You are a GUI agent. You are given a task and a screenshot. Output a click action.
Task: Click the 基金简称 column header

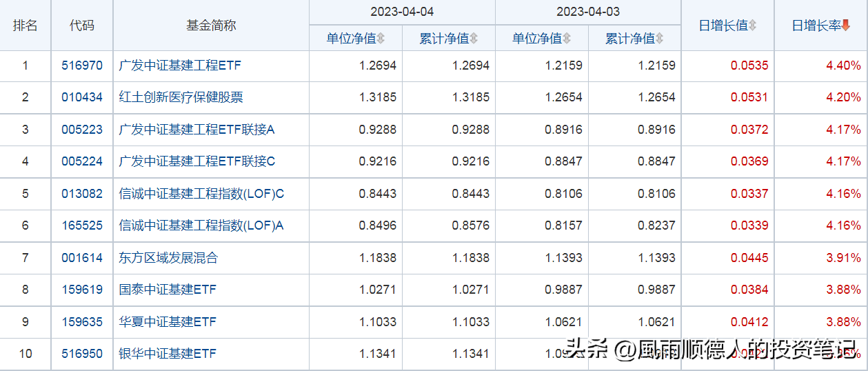tap(211, 26)
